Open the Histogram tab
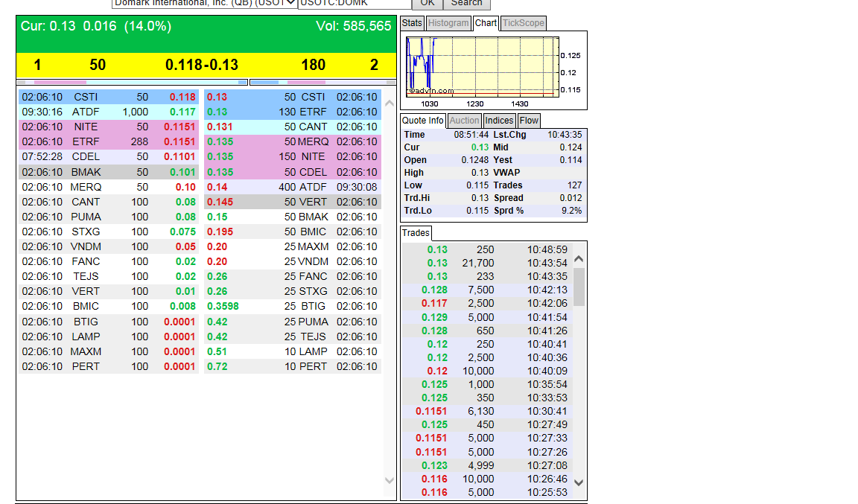The height and width of the screenshot is (504, 858). pos(449,23)
